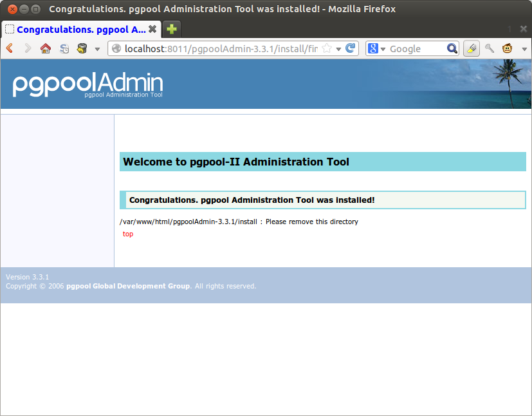Expand the dropdown next to monkey icon
The width and height of the screenshot is (532, 416).
click(524, 49)
